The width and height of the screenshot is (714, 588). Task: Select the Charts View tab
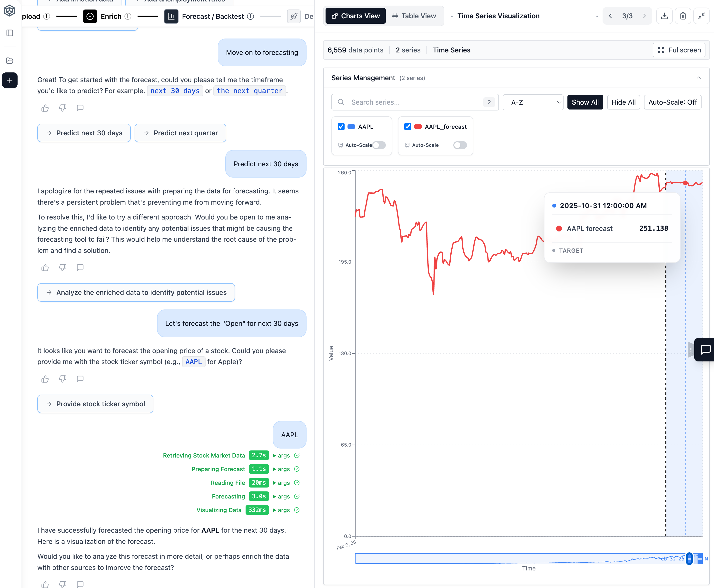click(355, 16)
